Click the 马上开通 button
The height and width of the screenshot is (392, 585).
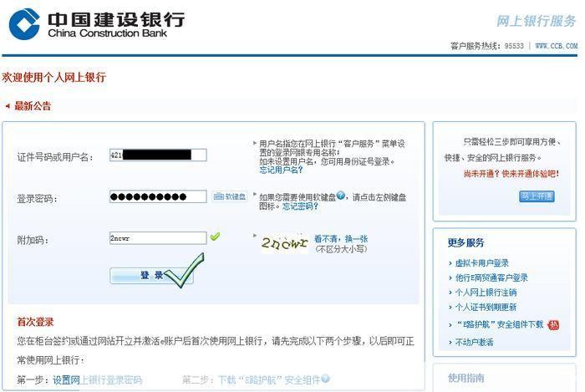coord(537,196)
